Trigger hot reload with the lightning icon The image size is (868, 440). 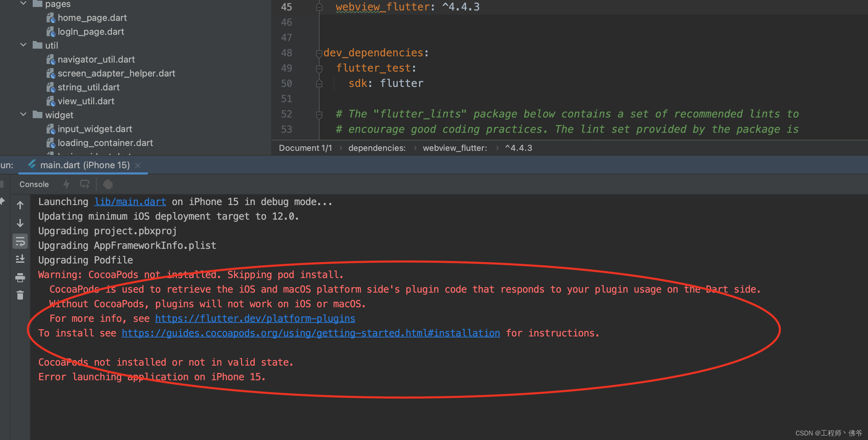tap(66, 184)
